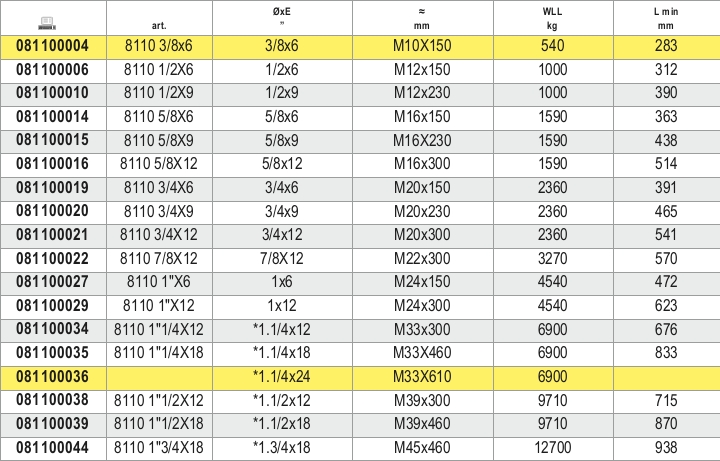Screen dimensions: 720x461
Task: Click the M33X610 highlighted cell
Action: point(422,377)
